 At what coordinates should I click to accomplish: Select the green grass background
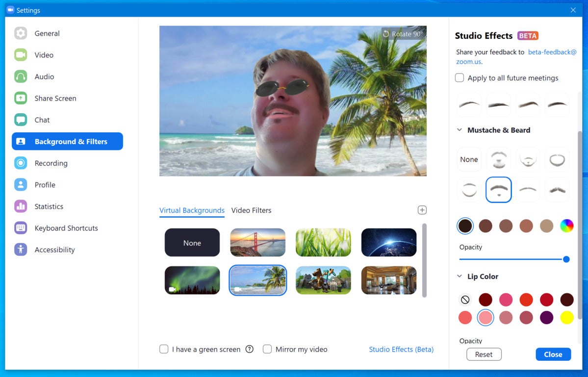pos(323,243)
